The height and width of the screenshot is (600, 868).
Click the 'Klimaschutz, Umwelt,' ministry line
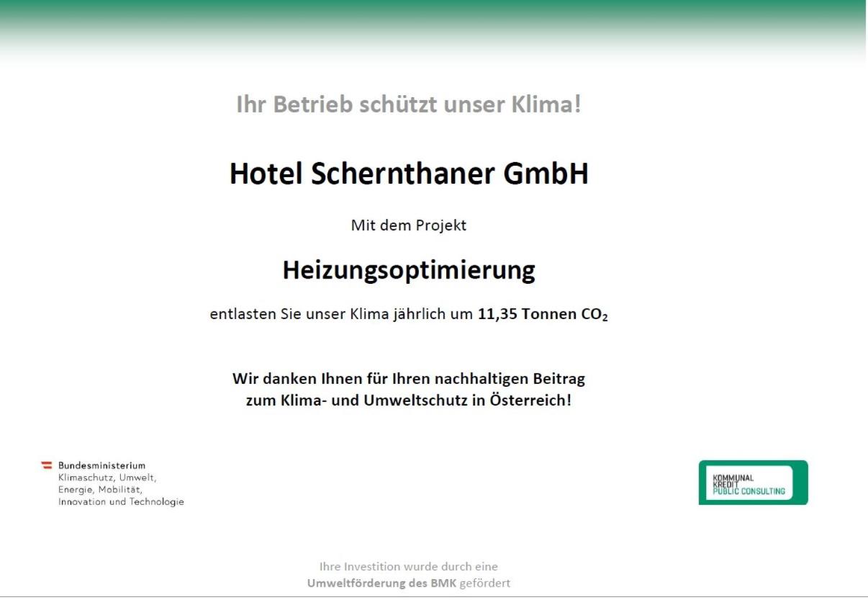[x=107, y=478]
